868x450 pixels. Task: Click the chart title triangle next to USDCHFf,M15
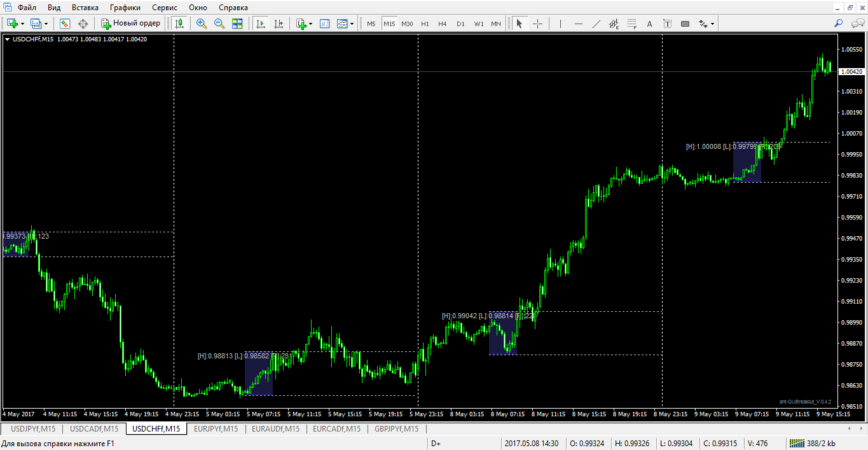point(7,39)
